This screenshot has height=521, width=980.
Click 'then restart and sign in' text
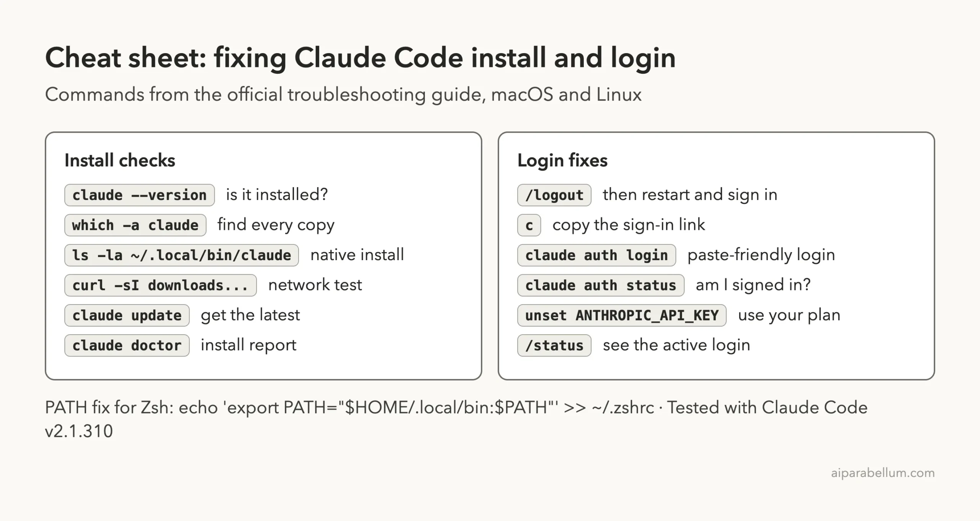(690, 195)
